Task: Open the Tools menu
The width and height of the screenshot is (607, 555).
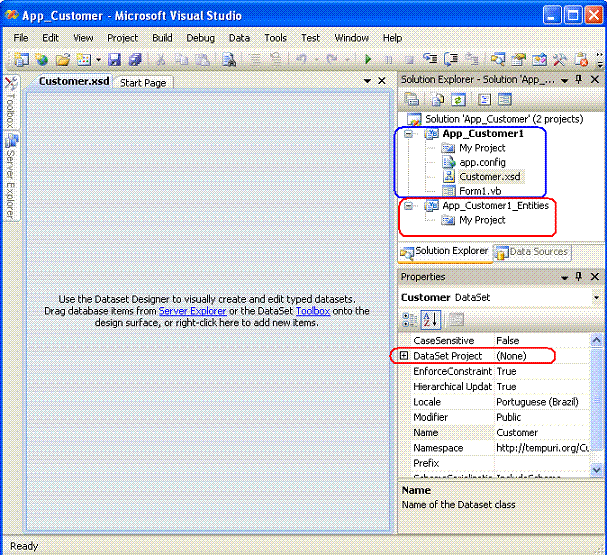Action: pos(275,38)
